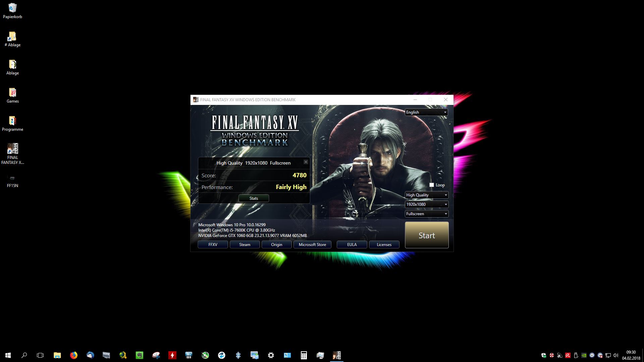The height and width of the screenshot is (362, 644).
Task: Launch Firefox from the taskbar
Action: (x=73, y=355)
